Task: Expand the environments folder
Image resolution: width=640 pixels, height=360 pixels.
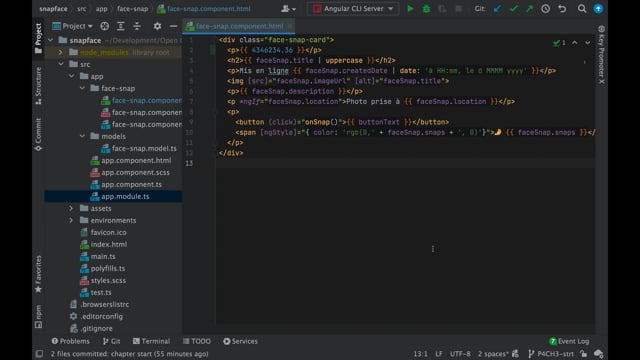Action: (x=71, y=220)
